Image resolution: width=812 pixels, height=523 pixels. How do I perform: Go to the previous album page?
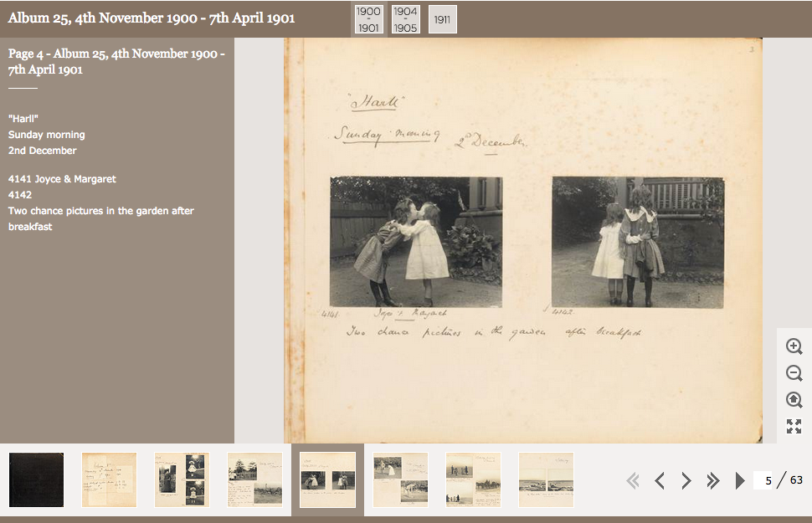pos(660,480)
